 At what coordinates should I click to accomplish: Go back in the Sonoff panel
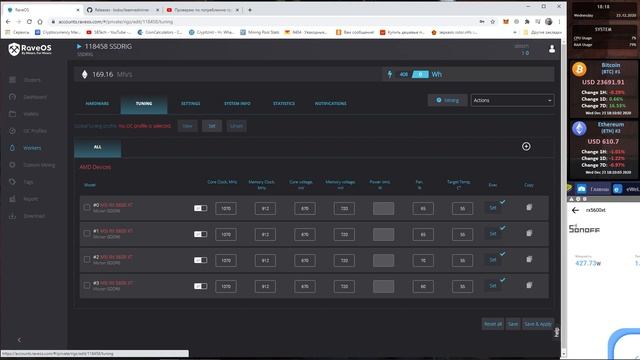[575, 210]
